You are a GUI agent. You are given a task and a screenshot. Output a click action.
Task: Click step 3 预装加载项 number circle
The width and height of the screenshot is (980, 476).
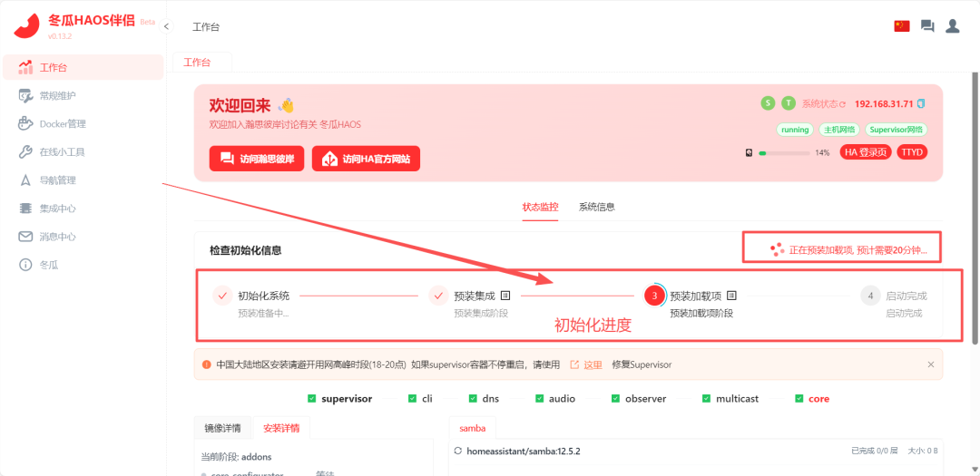654,296
